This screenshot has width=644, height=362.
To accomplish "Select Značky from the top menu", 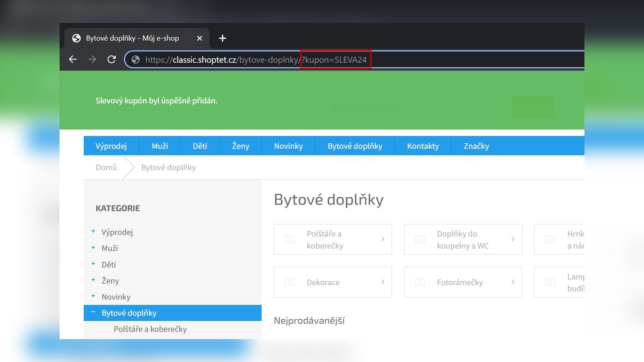I will tap(476, 146).
